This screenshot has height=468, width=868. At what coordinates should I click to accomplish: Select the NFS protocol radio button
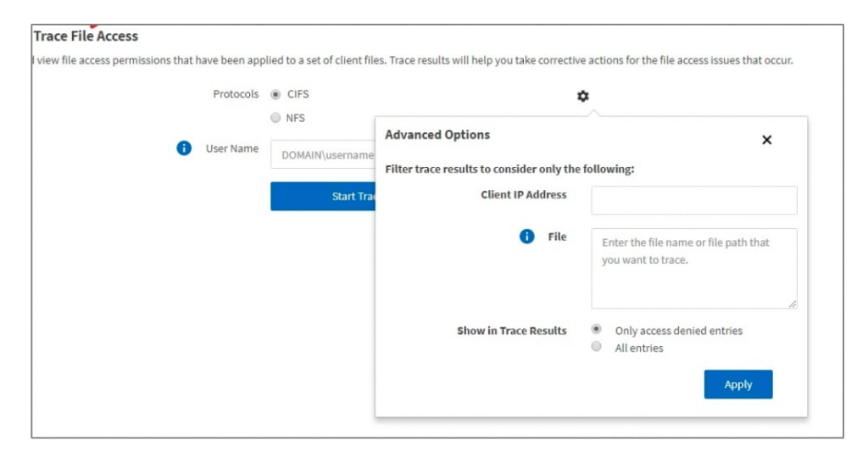[x=275, y=119]
